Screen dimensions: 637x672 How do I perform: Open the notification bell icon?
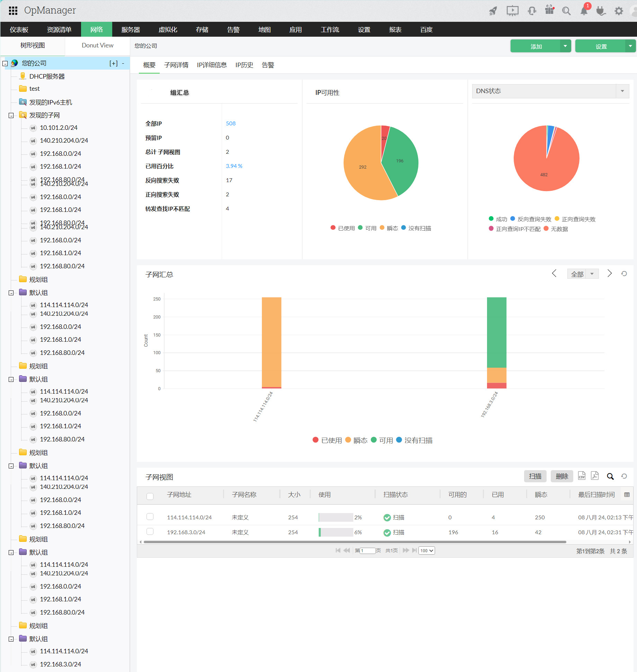click(x=584, y=11)
